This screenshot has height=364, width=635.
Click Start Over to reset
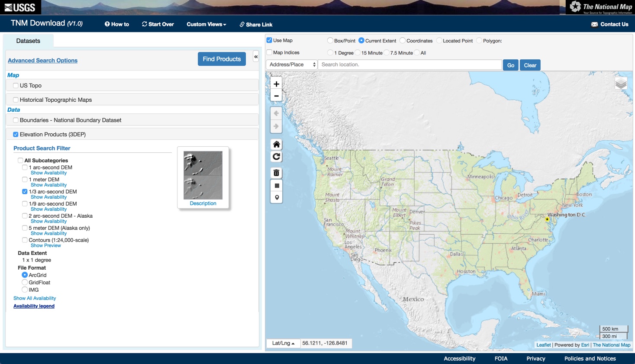(x=158, y=24)
